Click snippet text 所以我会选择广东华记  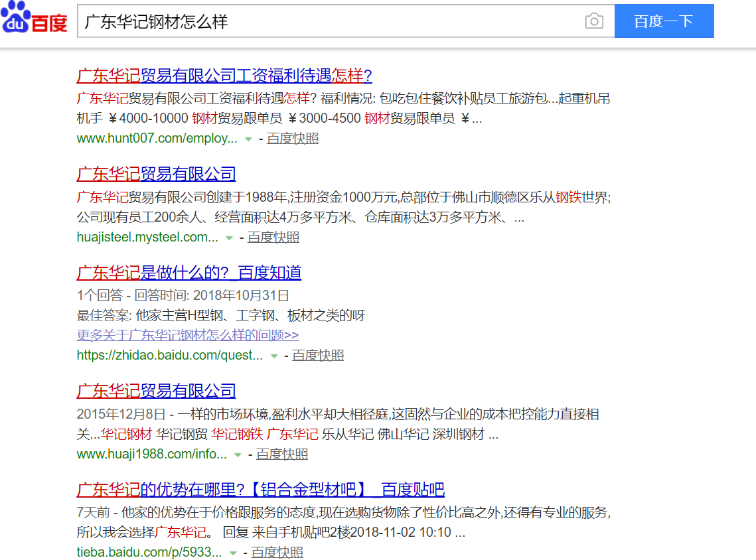pyautogui.click(x=142, y=533)
